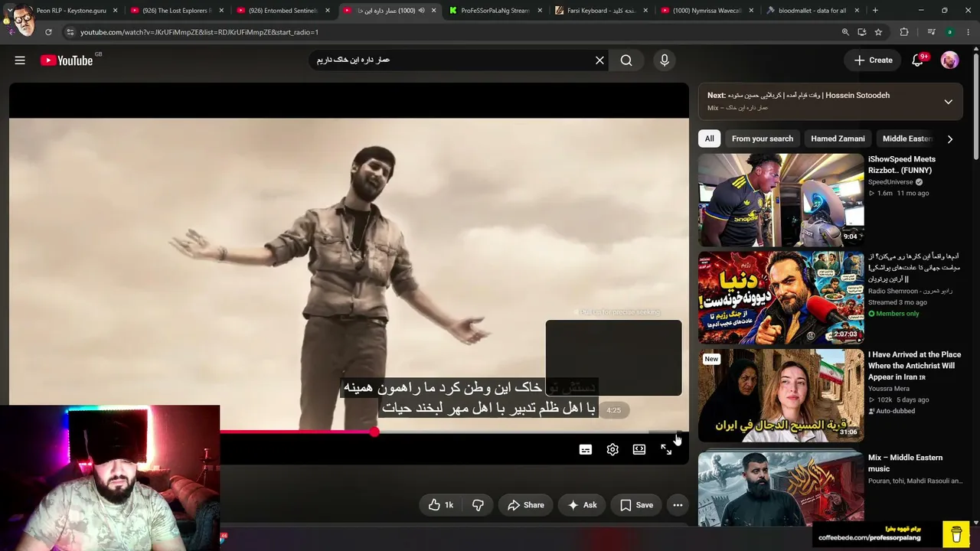Switch to the Nymrissa Wavecaller tab

point(707,11)
